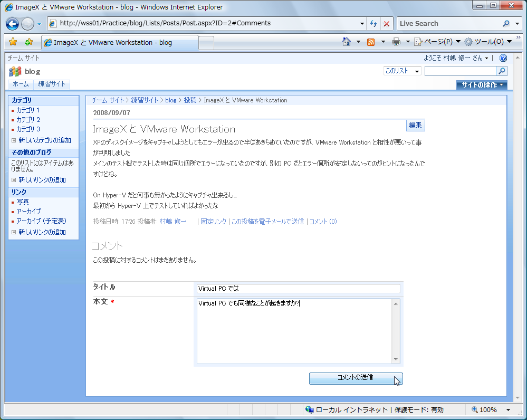The width and height of the screenshot is (527, 420).
Task: Click the browser Back arrow button
Action: click(13, 24)
